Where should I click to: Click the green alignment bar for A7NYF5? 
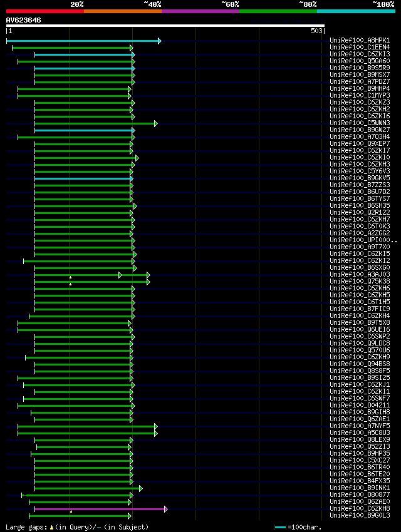pyautogui.click(x=86, y=426)
